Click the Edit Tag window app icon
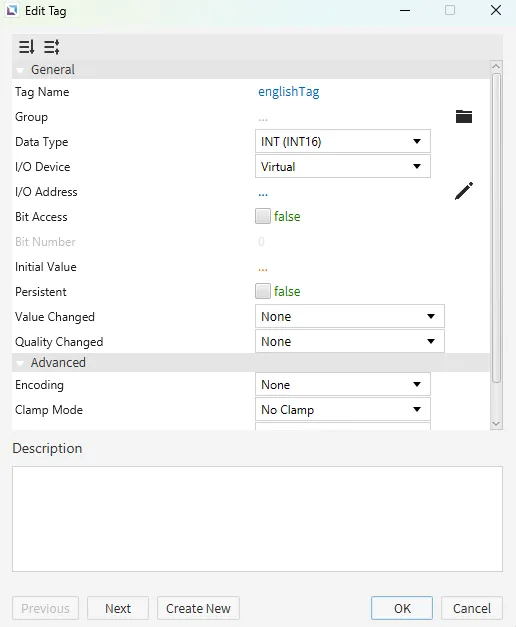Image resolution: width=516 pixels, height=627 pixels. (12, 10)
